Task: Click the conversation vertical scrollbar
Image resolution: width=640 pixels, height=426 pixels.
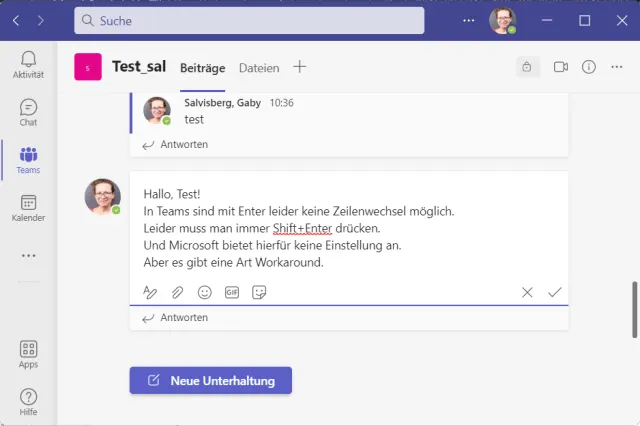Action: point(635,310)
